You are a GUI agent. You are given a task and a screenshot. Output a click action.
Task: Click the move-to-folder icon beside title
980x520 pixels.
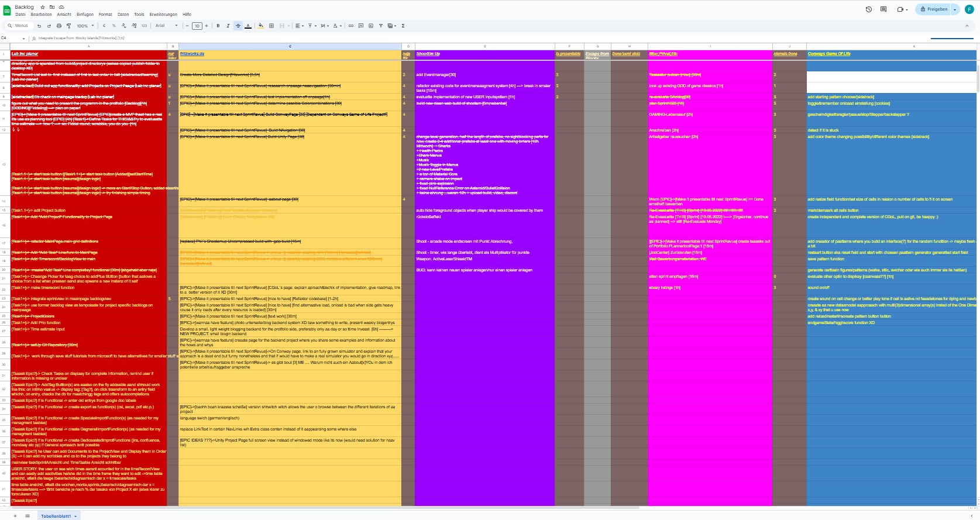51,7
